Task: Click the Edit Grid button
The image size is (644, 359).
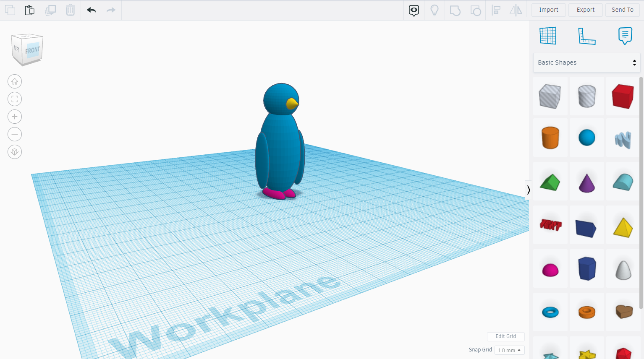Action: 505,336
